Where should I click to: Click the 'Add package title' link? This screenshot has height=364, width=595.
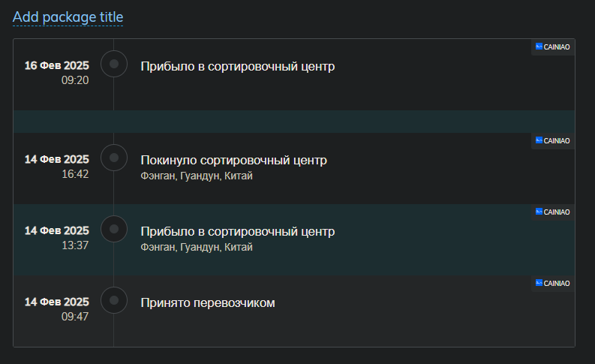point(68,17)
